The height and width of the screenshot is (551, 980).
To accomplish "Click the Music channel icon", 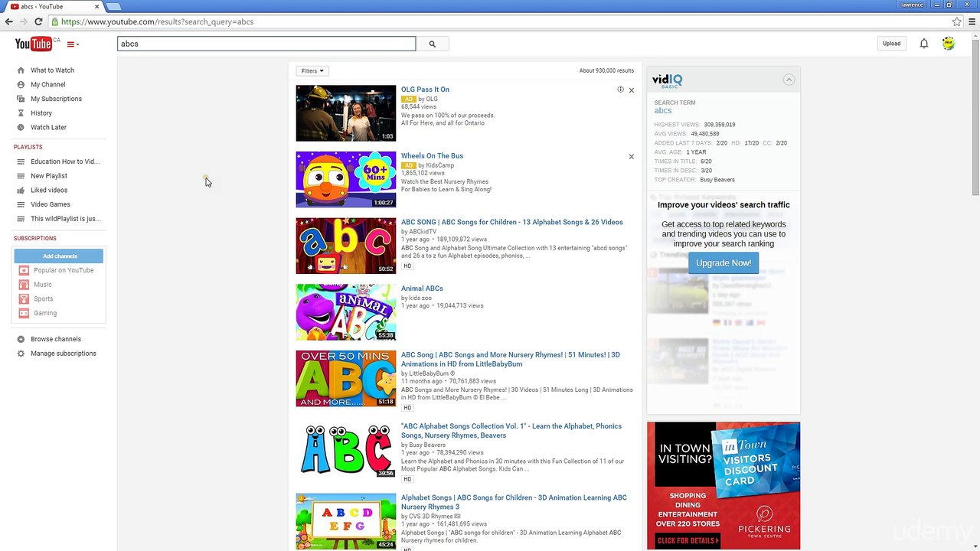I will click(x=24, y=285).
